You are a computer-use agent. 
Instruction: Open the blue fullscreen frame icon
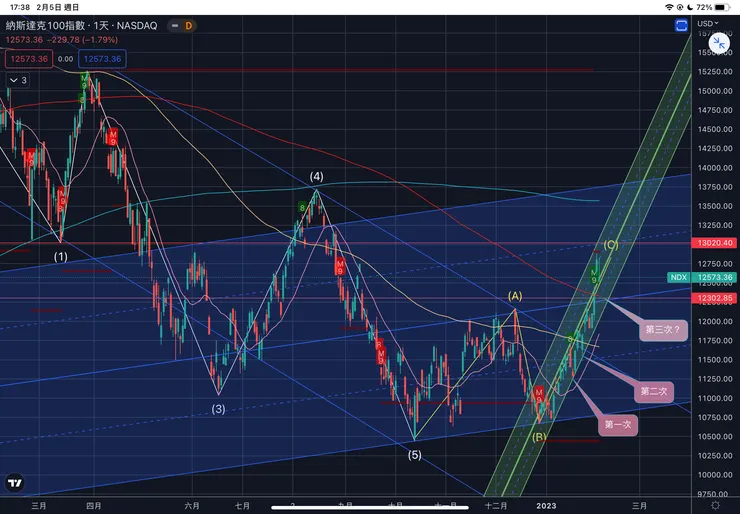pos(681,25)
